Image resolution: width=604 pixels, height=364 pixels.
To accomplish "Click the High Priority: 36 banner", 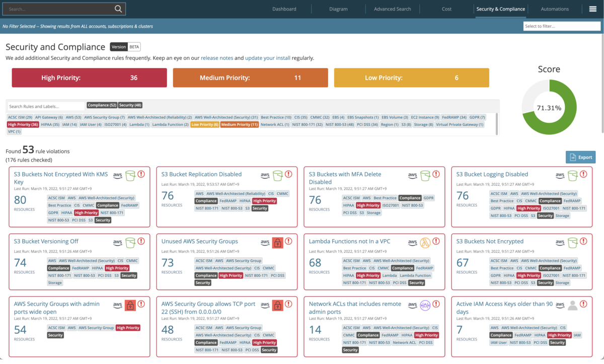I will [x=90, y=78].
